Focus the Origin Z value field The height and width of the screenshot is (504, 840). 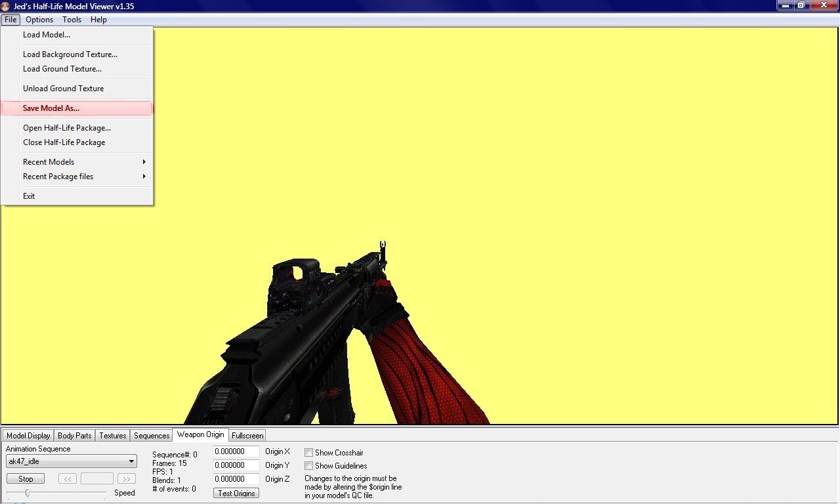(236, 479)
